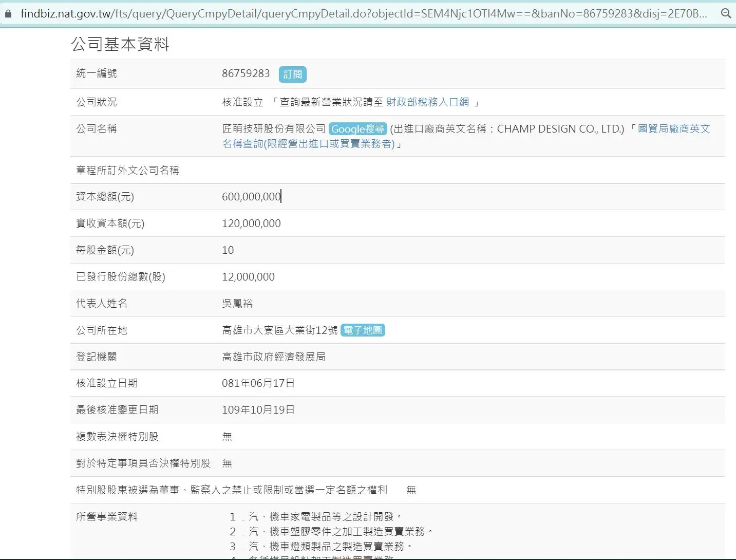The height and width of the screenshot is (560, 736).
Task: Click the magnifier icon in the address bar
Action: point(726,14)
